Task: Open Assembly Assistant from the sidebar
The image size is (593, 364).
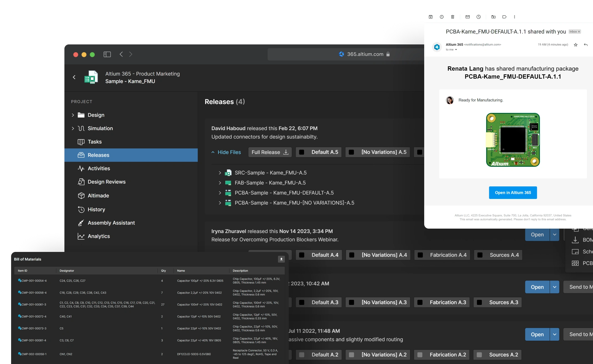Action: [x=111, y=223]
